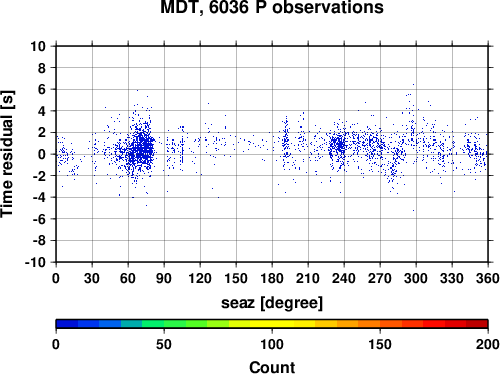Click the colorbar tick label 200

(x=488, y=344)
